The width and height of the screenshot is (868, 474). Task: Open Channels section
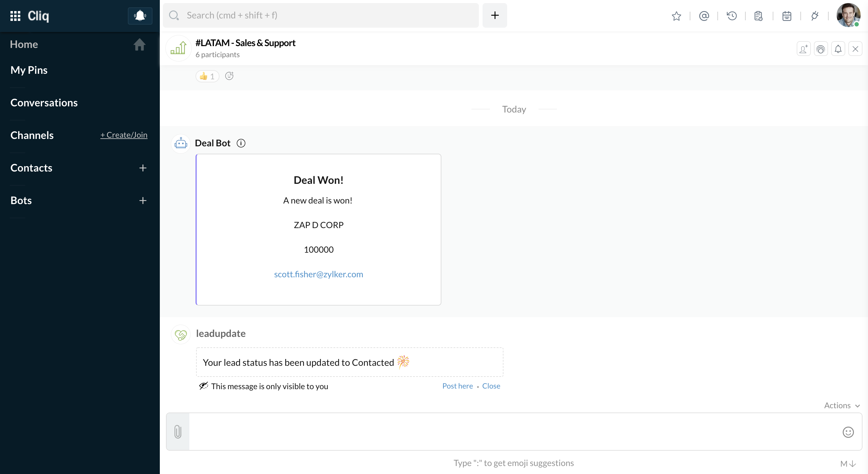32,135
